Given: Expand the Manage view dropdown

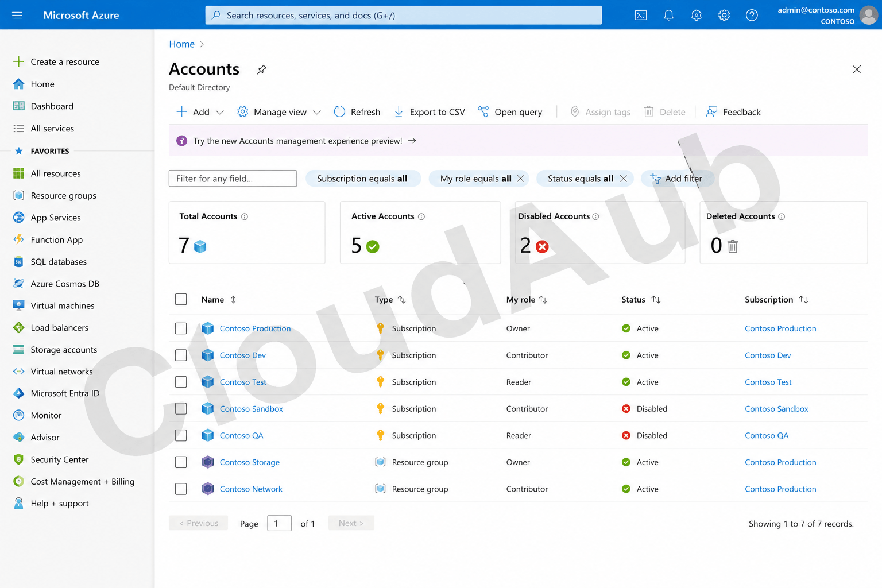Looking at the screenshot, I should pos(317,112).
